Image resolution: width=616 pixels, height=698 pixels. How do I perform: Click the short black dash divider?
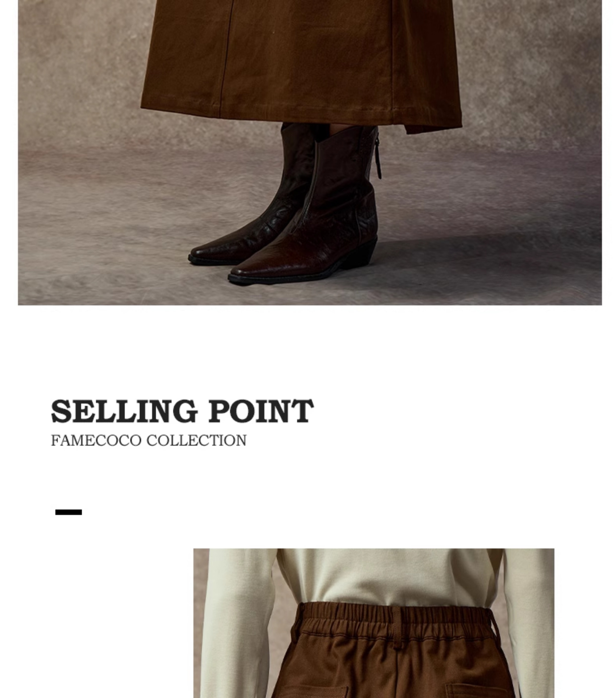coord(69,512)
